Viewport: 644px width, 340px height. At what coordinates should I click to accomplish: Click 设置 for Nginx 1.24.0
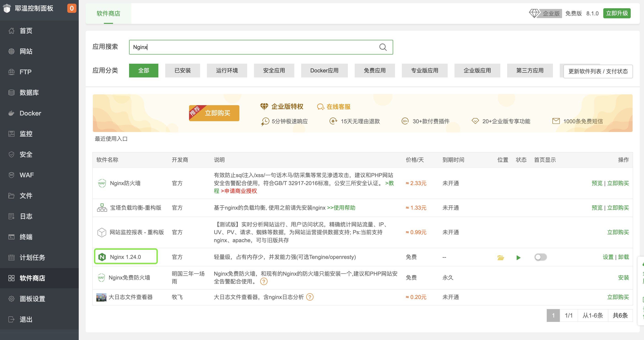click(608, 257)
